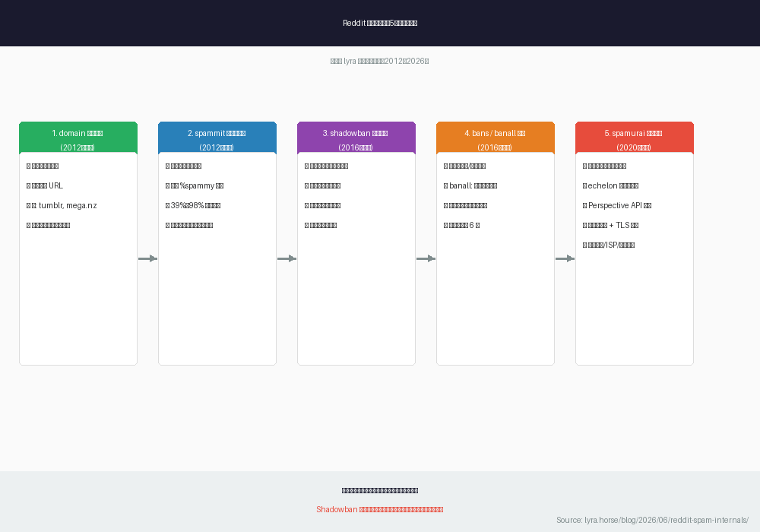Image resolution: width=760 pixels, height=532 pixels.
Task: Select the "tumblr, mega.nz" bullet line
Action: click(x=62, y=205)
